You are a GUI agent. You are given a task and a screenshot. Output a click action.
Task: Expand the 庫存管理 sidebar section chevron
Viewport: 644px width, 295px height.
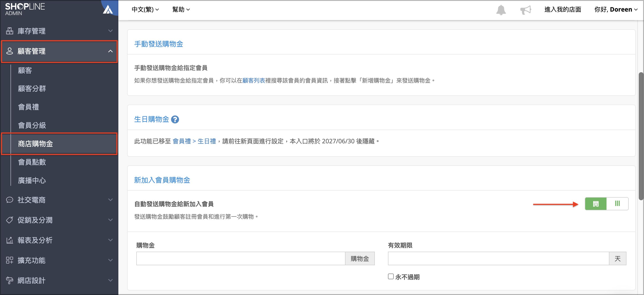pos(110,31)
